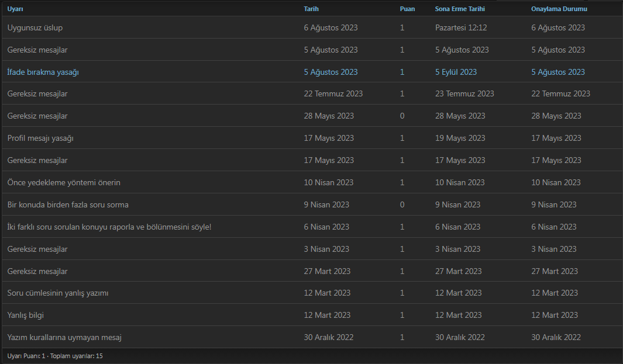Open the "Önce yedekleme yöntemi önerin" warning
Viewport: 623px width, 364px height.
64,183
